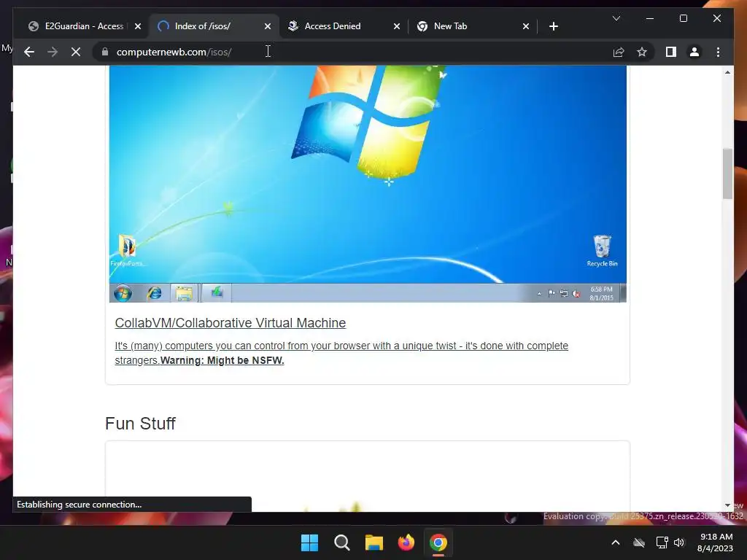This screenshot has height=560, width=747.
Task: Click the page's vertical scrollbar thumb
Action: [727, 174]
